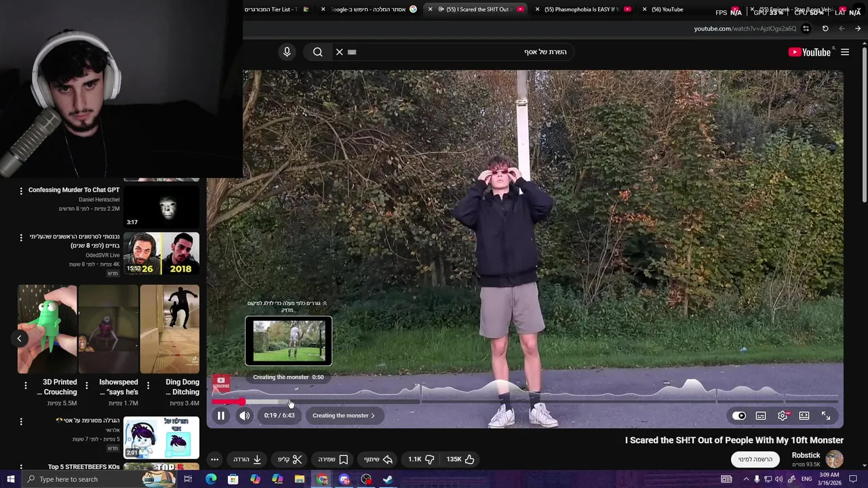Dislike the video (1.1K thumbs down)

pyautogui.click(x=421, y=460)
